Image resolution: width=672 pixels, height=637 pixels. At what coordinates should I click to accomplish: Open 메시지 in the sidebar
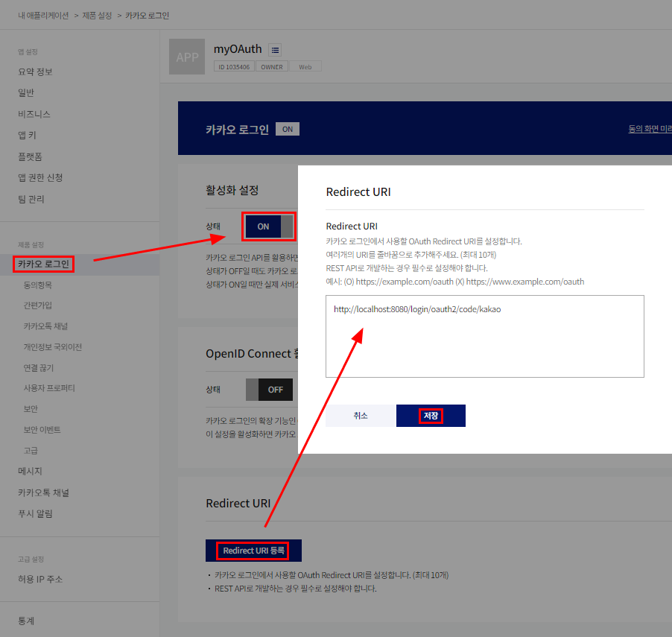coord(30,471)
